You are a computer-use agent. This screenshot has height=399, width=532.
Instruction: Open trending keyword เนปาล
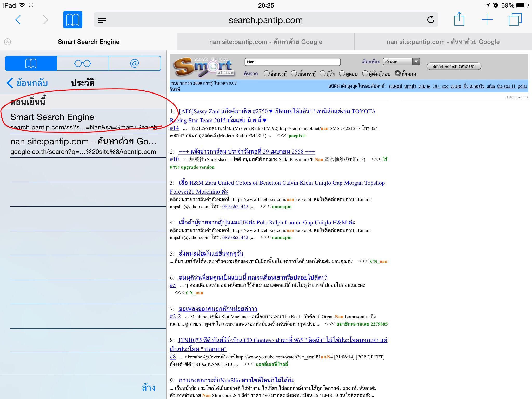click(x=424, y=86)
